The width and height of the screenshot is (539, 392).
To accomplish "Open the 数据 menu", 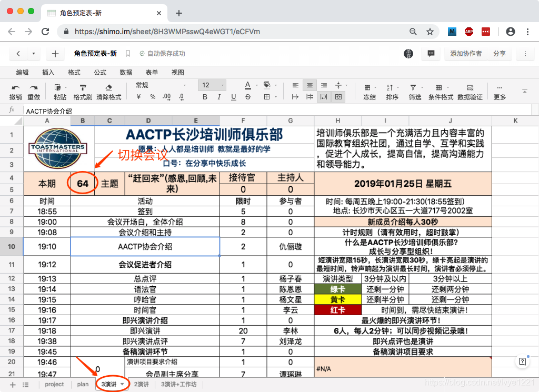I will pyautogui.click(x=126, y=73).
